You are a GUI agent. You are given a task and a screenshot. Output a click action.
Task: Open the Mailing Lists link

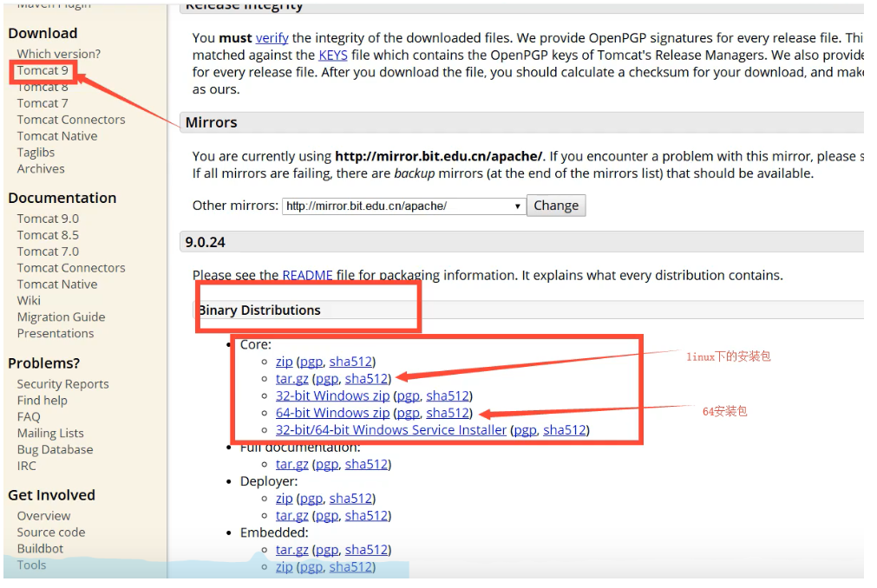(50, 434)
